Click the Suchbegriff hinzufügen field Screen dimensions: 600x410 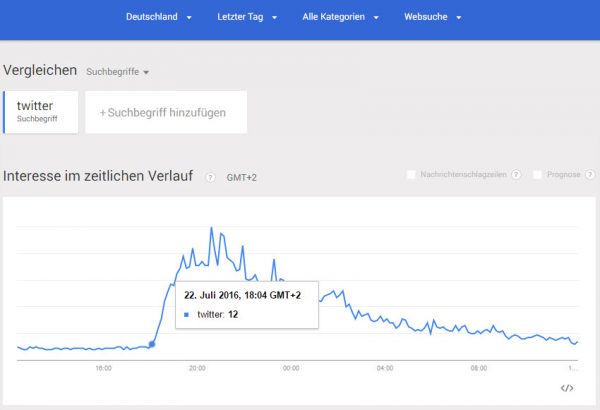165,112
